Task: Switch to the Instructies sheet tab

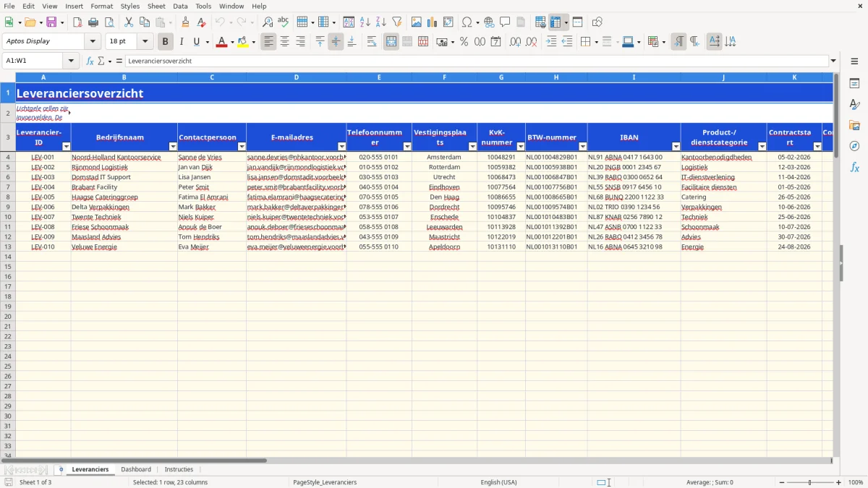Action: [179, 470]
